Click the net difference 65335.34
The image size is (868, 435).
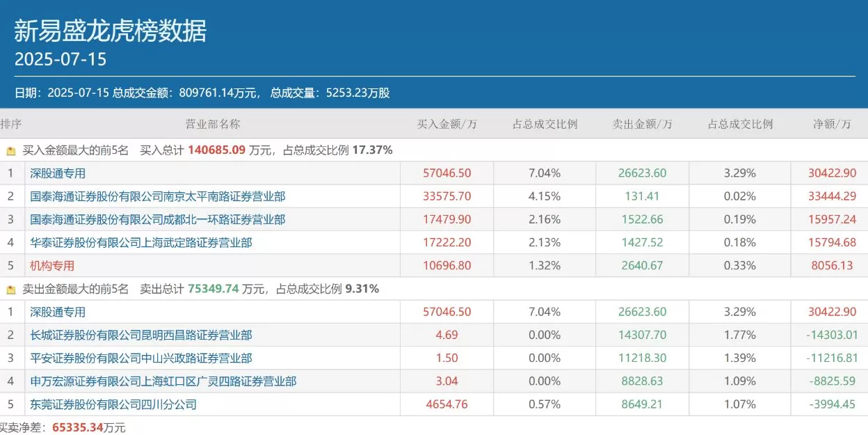pos(77,427)
